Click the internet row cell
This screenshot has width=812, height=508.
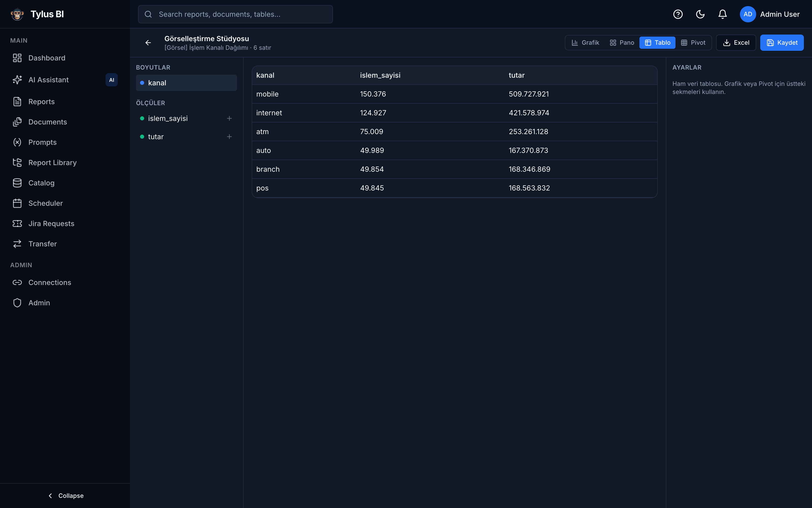(x=269, y=113)
